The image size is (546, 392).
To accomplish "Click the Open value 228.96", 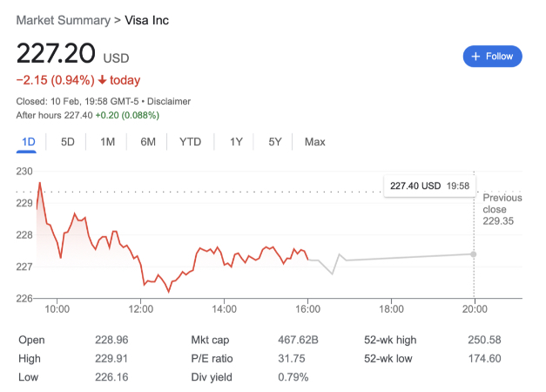I will click(111, 340).
